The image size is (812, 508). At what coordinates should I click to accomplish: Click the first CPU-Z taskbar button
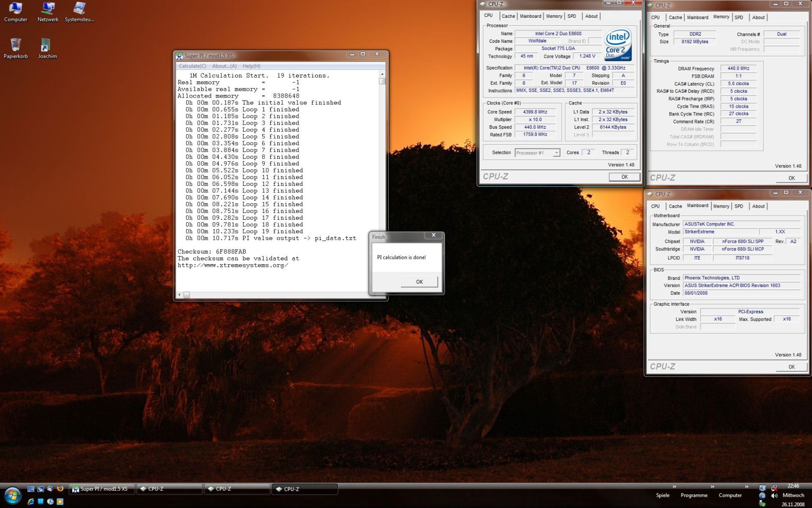[x=169, y=489]
